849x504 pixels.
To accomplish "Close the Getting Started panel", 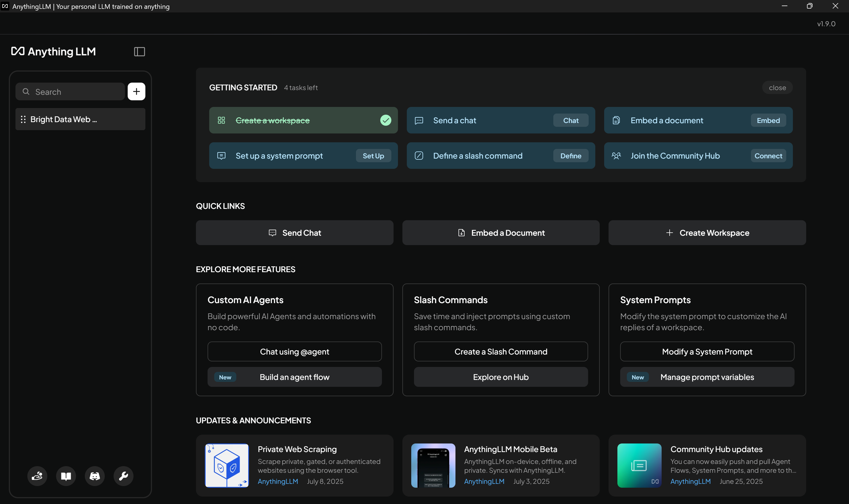I will tap(777, 87).
